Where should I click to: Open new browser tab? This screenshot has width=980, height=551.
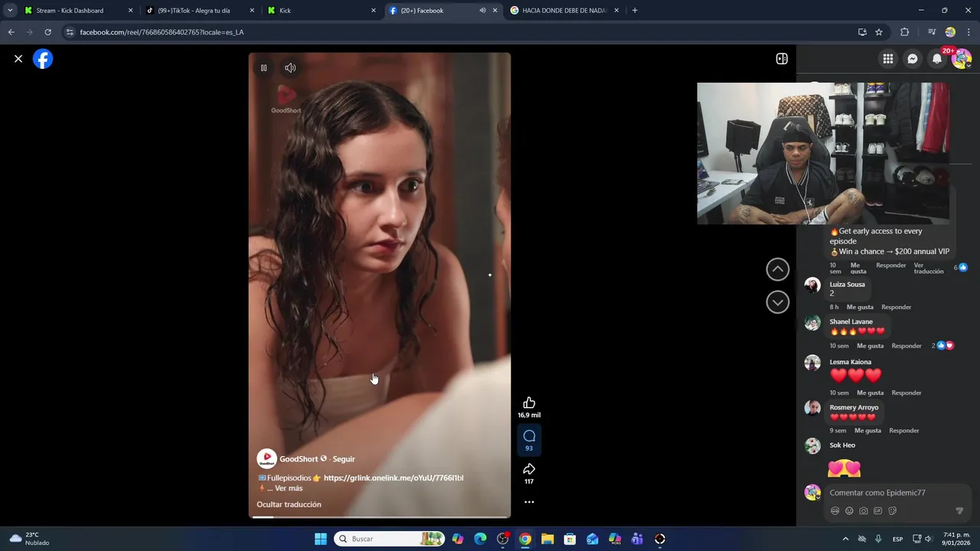[635, 11]
